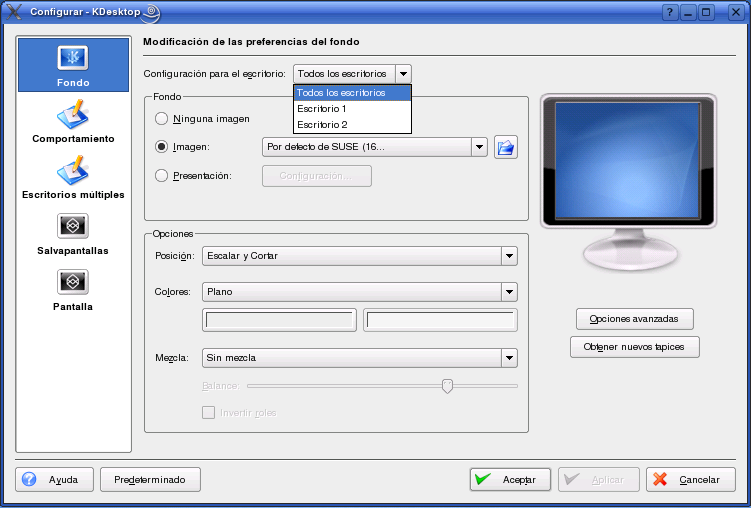Image resolution: width=751 pixels, height=508 pixels.
Task: Open the Fondo settings section
Action: (x=73, y=65)
